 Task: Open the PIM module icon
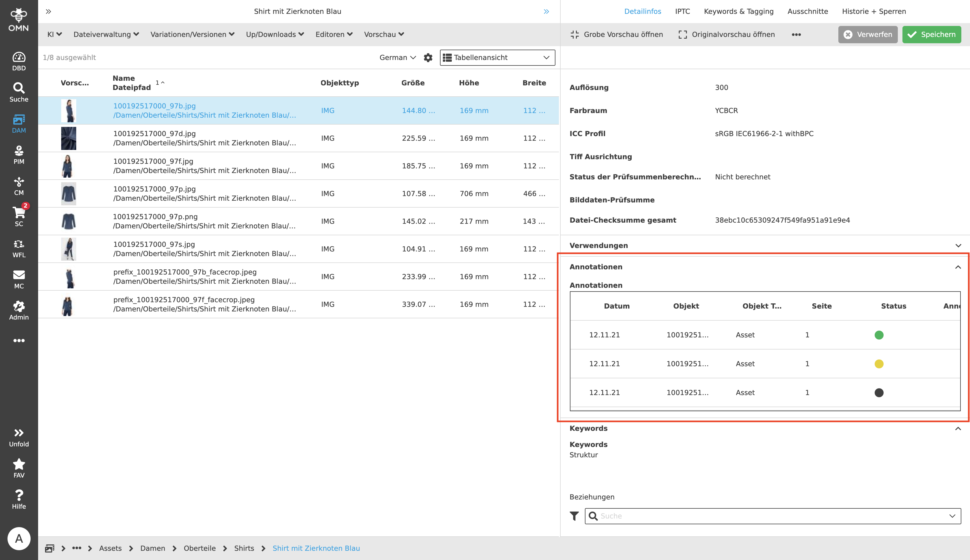[19, 155]
